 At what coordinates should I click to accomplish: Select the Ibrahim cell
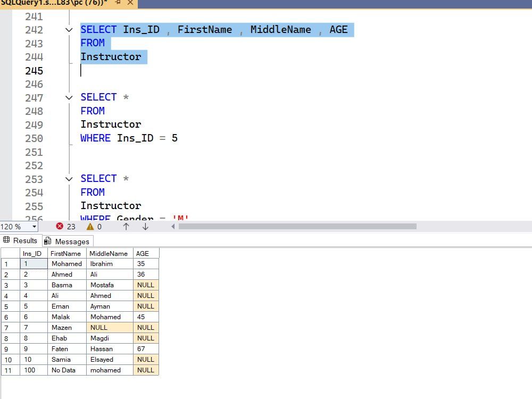point(110,264)
